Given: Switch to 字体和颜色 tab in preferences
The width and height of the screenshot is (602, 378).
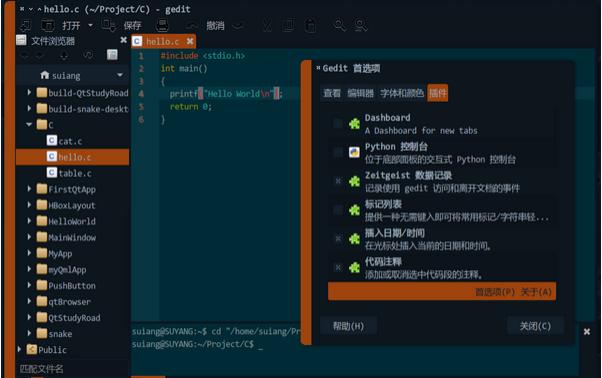Looking at the screenshot, I should 402,93.
